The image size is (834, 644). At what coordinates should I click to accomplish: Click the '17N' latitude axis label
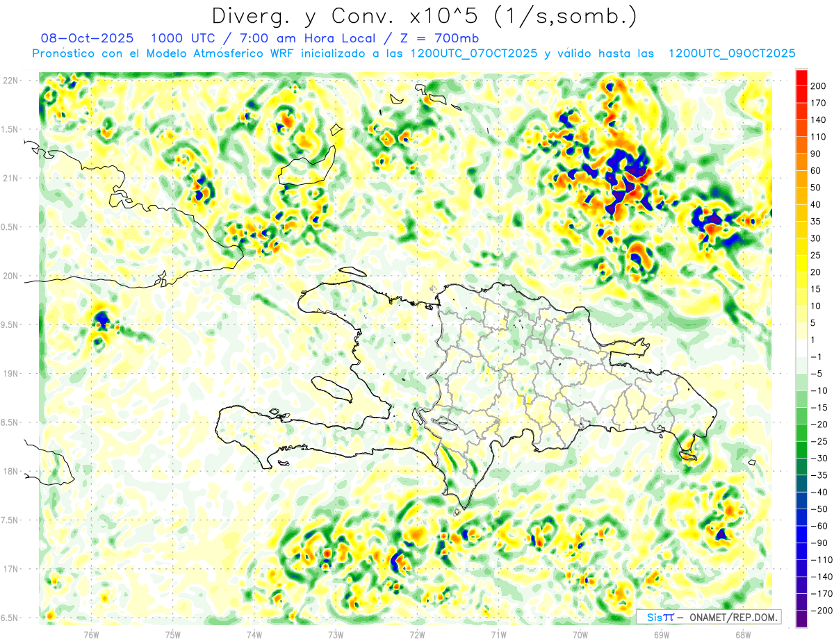pyautogui.click(x=10, y=569)
